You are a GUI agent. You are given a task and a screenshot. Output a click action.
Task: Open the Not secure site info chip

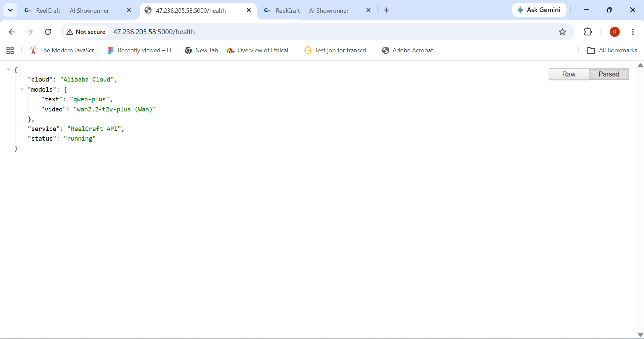click(86, 32)
